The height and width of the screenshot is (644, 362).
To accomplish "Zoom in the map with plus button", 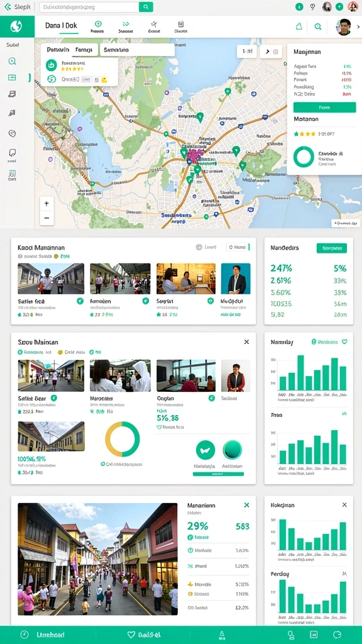I will click(x=47, y=203).
